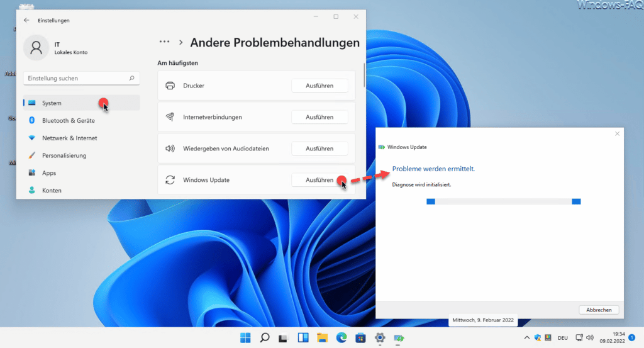Viewport: 644px width, 348px height.
Task: Click the diagnosis progress bar
Action: point(504,201)
